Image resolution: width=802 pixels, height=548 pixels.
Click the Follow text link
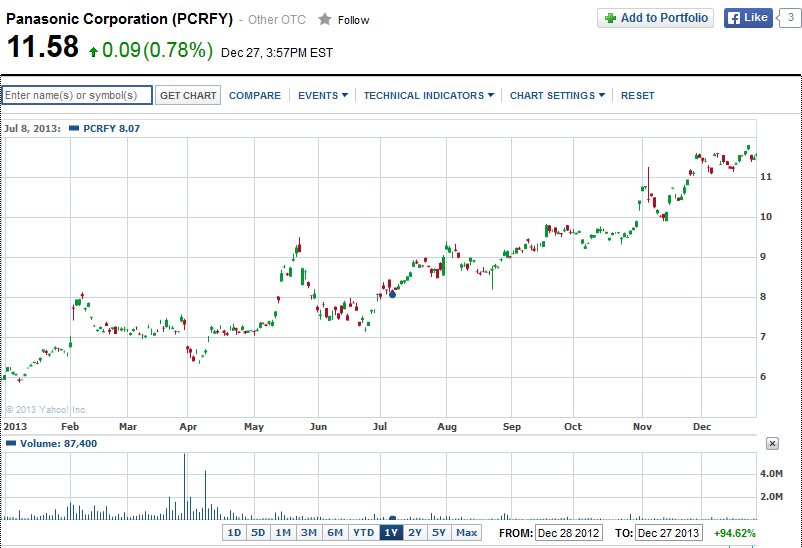coord(353,20)
